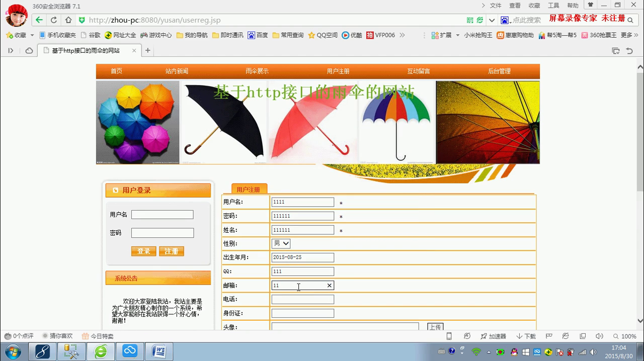Click the page vertical scrollbar
This screenshot has height=361, width=644.
640,131
